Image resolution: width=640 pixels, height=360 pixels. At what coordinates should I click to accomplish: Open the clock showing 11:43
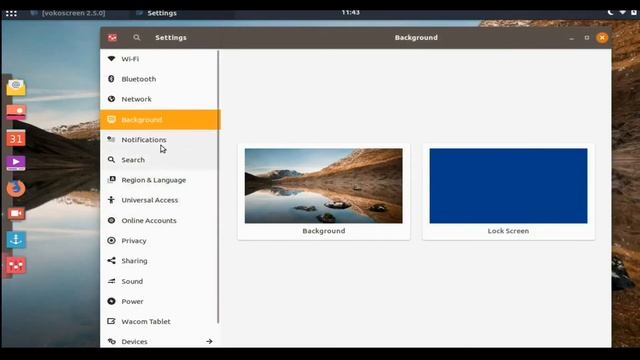pyautogui.click(x=351, y=13)
